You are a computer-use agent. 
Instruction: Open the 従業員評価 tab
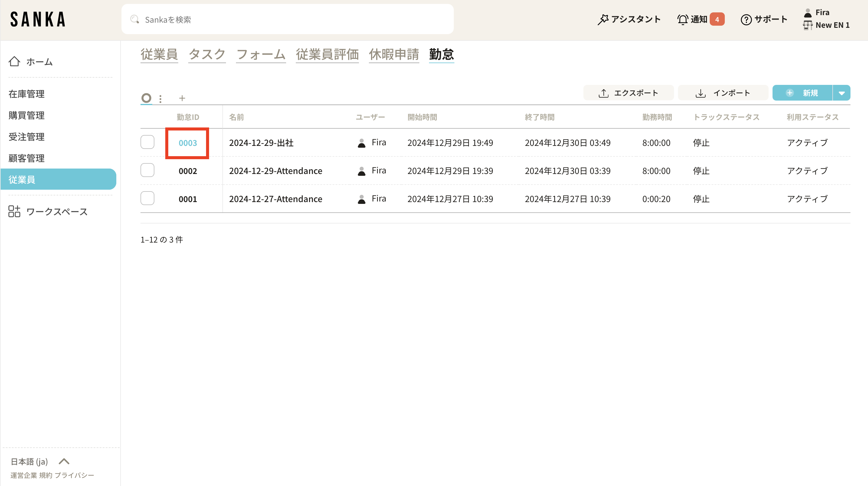pos(327,55)
